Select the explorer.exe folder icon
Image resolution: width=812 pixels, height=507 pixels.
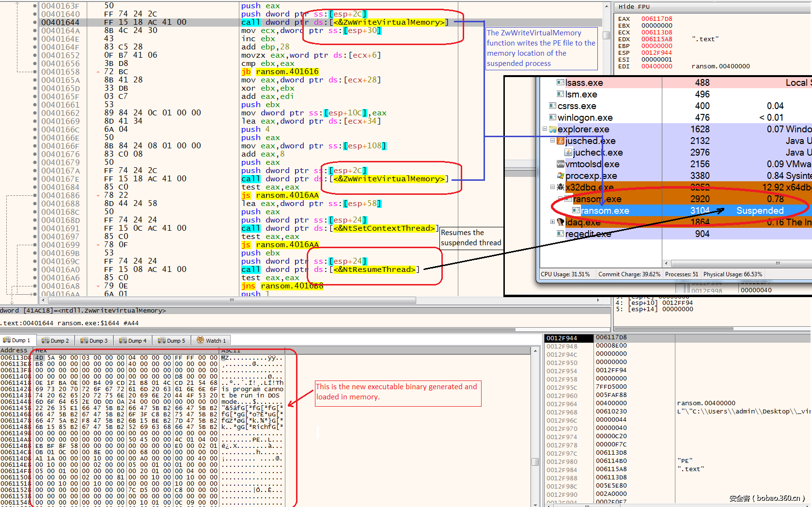point(553,129)
